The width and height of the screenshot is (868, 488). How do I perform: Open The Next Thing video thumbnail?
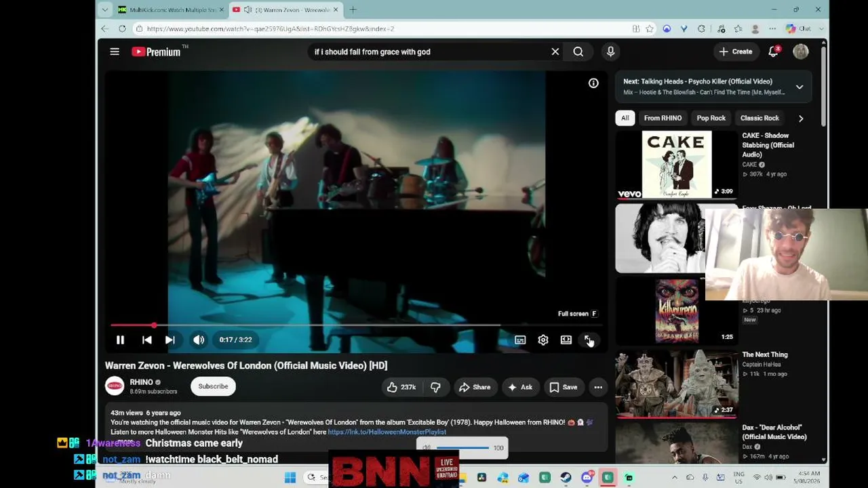pos(676,384)
